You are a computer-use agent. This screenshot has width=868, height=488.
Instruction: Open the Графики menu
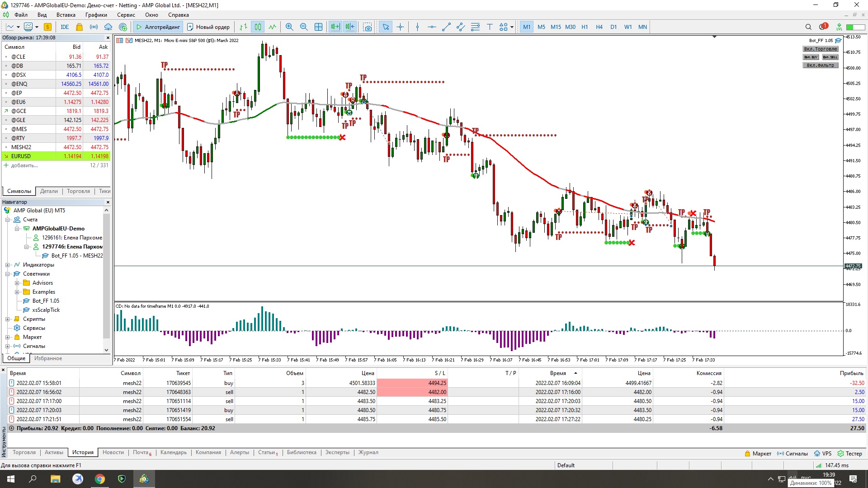[96, 14]
